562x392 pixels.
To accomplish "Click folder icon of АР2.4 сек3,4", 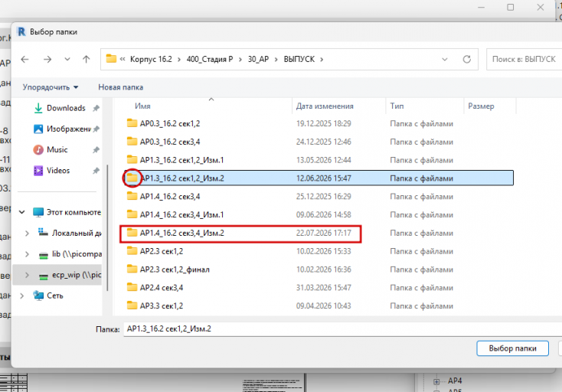I will click(132, 287).
